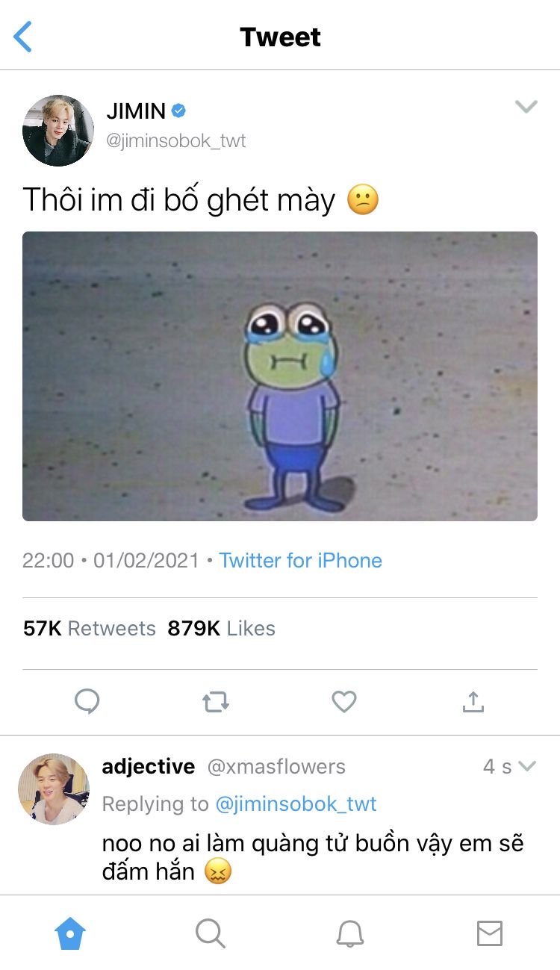Open JIMIN's profile picture
The height and width of the screenshot is (970, 560).
point(58,131)
